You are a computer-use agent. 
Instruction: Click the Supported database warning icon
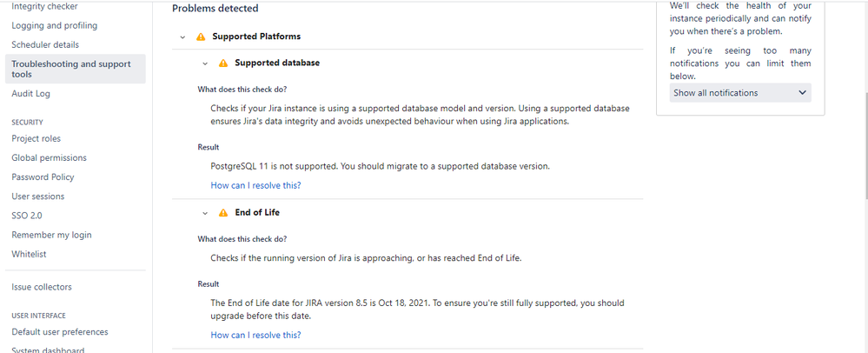tap(223, 63)
